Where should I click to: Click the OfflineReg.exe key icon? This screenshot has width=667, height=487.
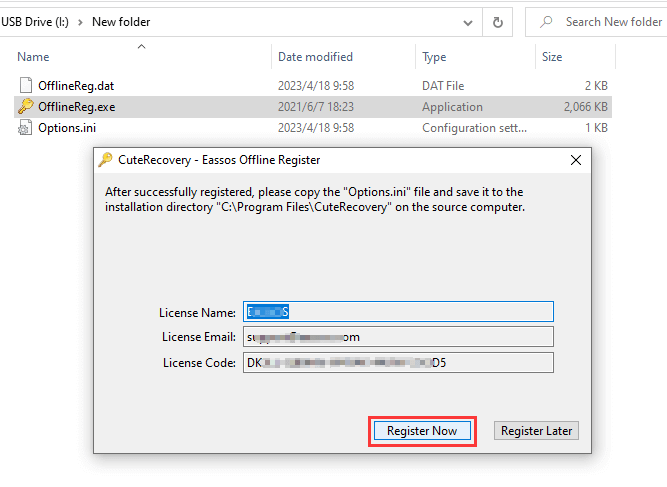pyautogui.click(x=26, y=106)
